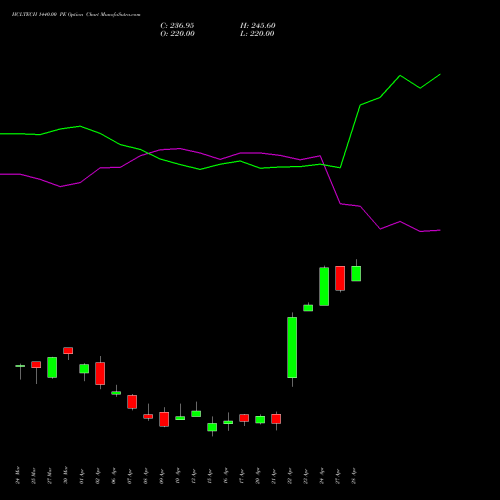Click the red candle for 07 Apr
This screenshot has height=500, width=500.
(132, 402)
